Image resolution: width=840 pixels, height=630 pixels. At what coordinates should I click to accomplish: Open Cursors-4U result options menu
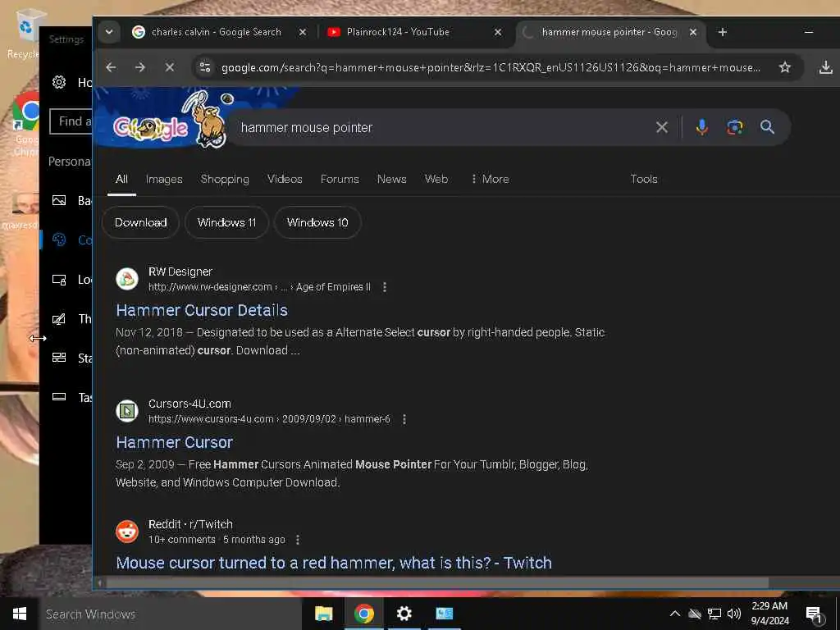[404, 419]
